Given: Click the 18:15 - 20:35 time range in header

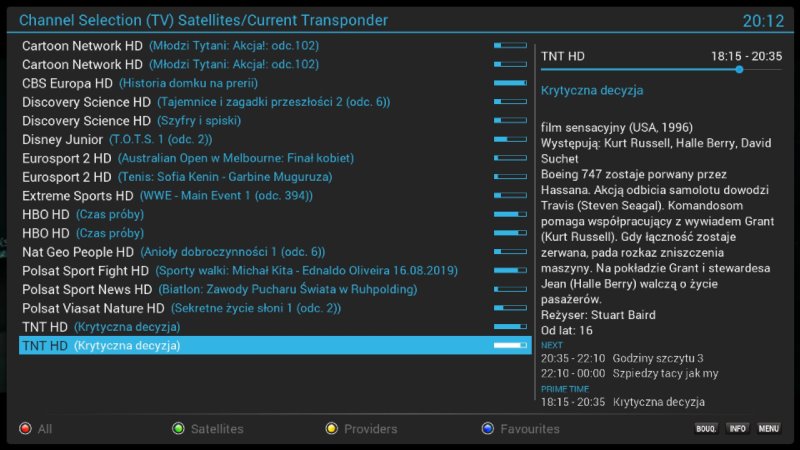Looking at the screenshot, I should 746,56.
